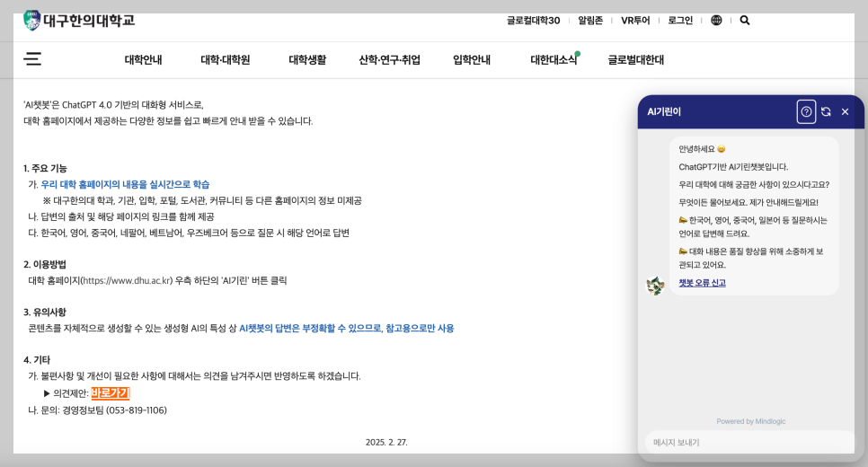The image size is (868, 467).
Task: Open 대학생활 menu
Action: 307,60
